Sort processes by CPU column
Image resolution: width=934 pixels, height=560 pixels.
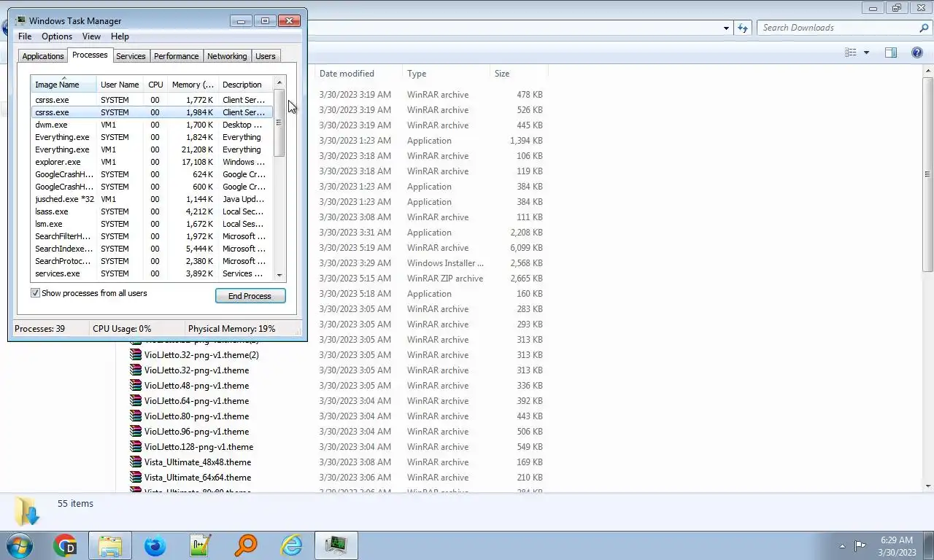pyautogui.click(x=155, y=85)
